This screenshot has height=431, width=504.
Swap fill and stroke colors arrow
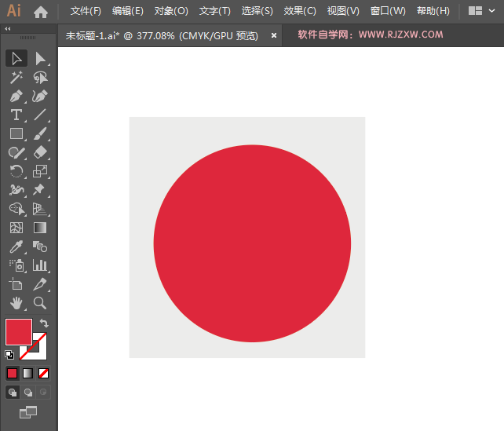click(x=45, y=323)
